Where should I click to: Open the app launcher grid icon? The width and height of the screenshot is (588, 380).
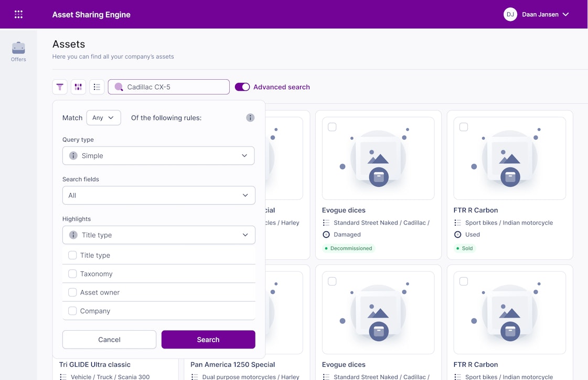18,14
